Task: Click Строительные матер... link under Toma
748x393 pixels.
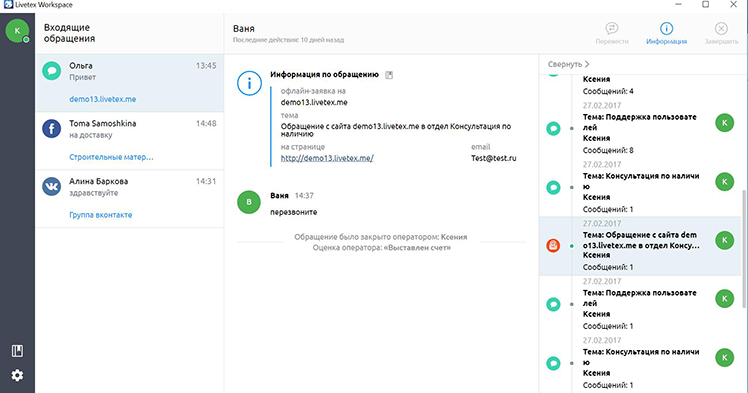Action: coord(111,157)
